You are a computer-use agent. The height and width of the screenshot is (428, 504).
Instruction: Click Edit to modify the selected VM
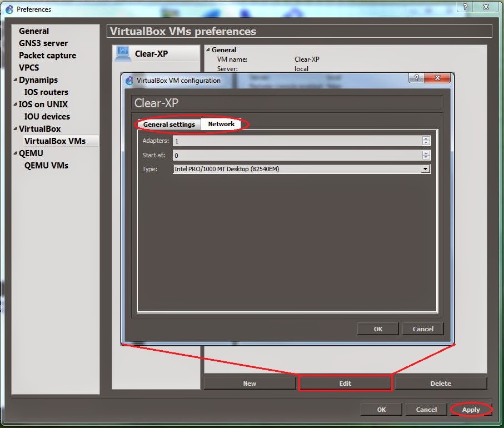click(345, 384)
